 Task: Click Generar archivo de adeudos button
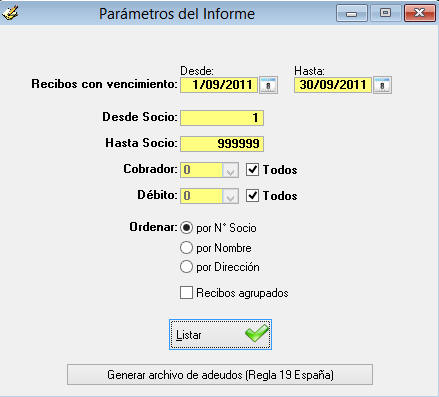pos(220,375)
